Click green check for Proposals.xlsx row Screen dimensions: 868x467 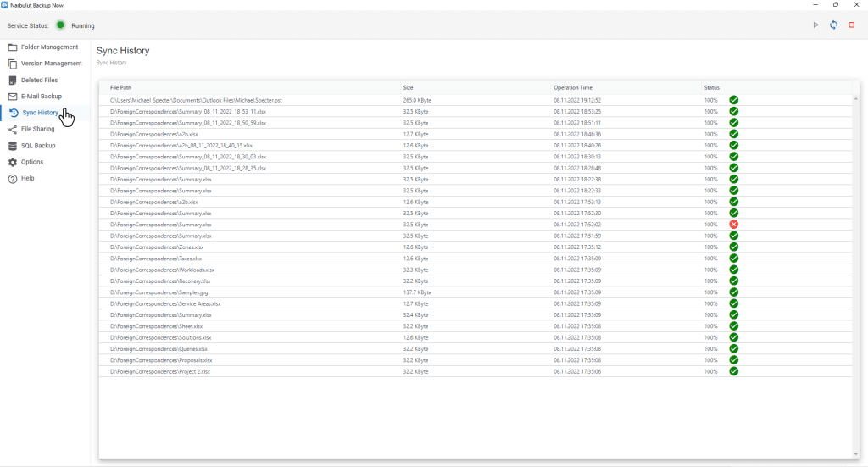tap(733, 360)
